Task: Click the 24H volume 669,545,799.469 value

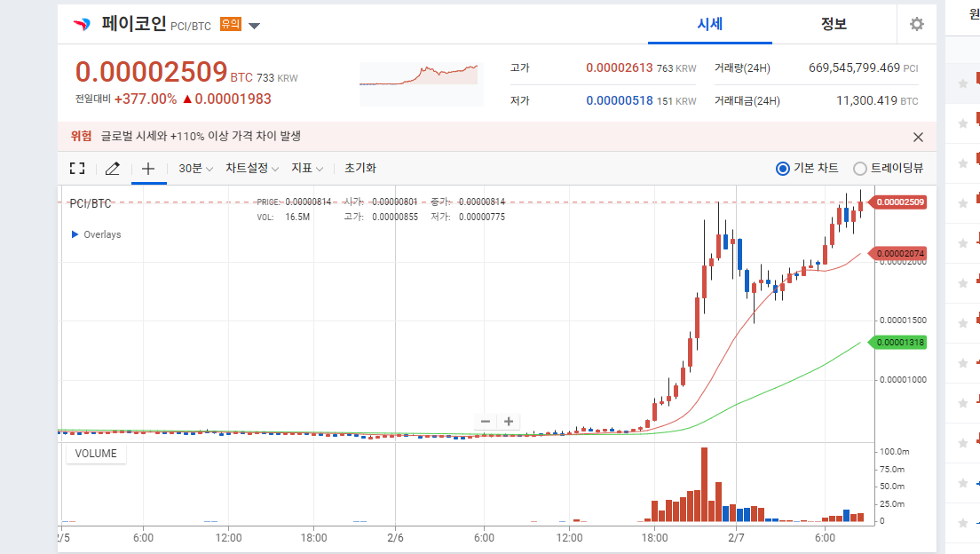Action: (x=854, y=67)
